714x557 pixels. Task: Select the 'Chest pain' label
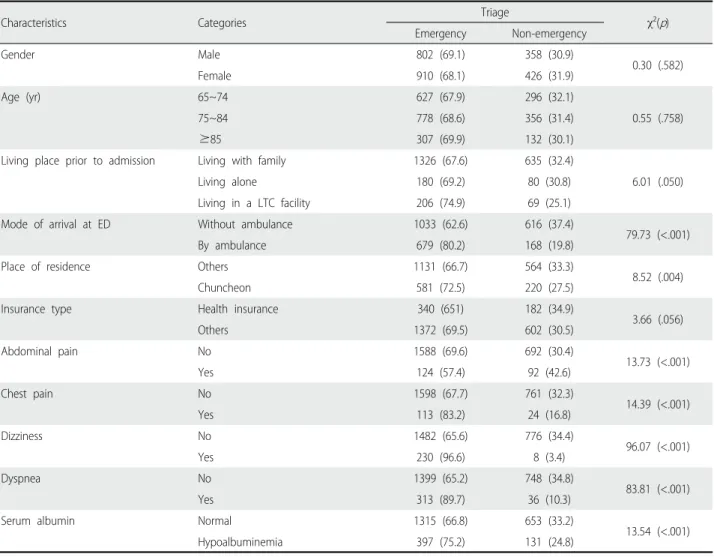pos(27,393)
